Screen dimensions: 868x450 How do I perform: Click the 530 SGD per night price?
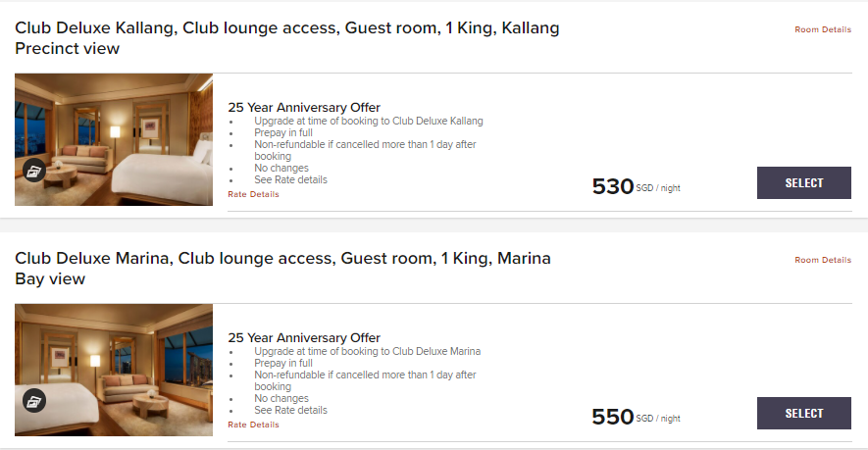pos(637,186)
